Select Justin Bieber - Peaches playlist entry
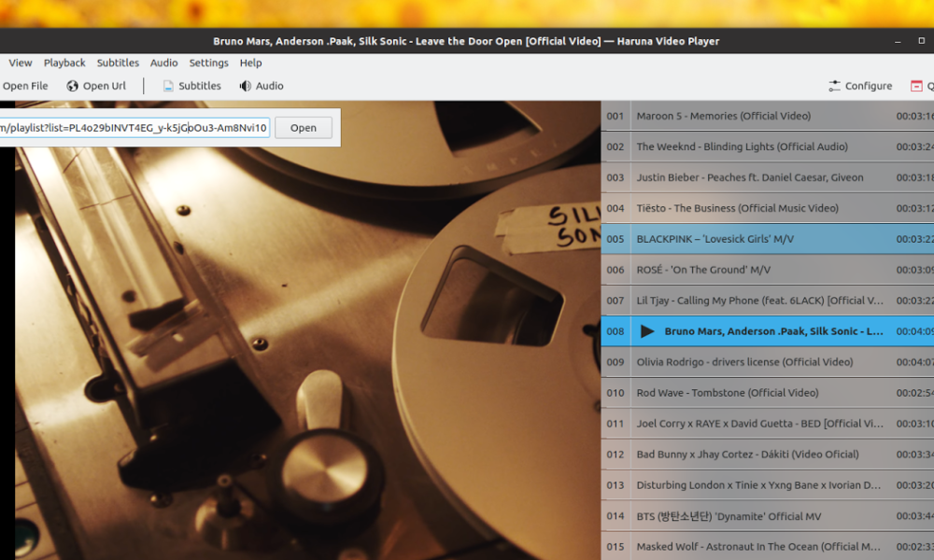Viewport: 934px width, 560px height. pyautogui.click(x=767, y=177)
